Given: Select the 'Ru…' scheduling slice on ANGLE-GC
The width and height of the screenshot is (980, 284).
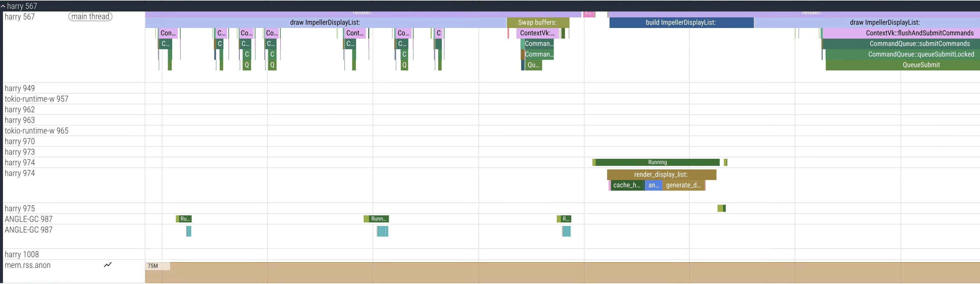Looking at the screenshot, I should (185, 219).
